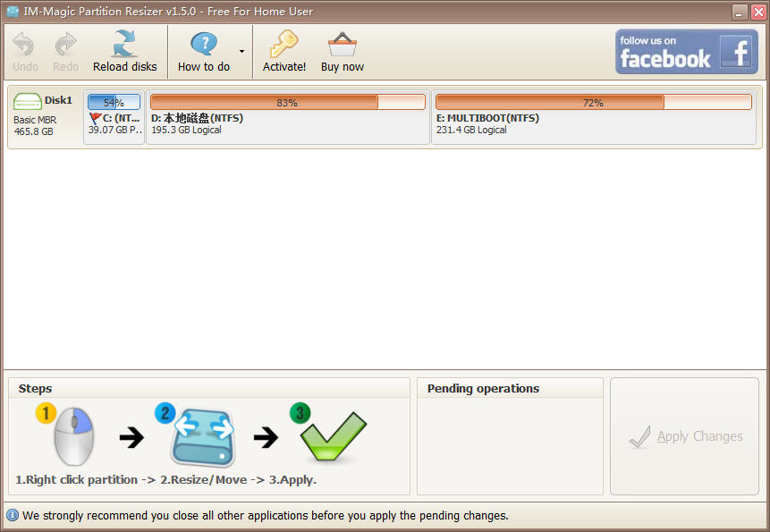Click the mouse graphic in the Steps panel
This screenshot has width=770, height=532.
(x=74, y=435)
